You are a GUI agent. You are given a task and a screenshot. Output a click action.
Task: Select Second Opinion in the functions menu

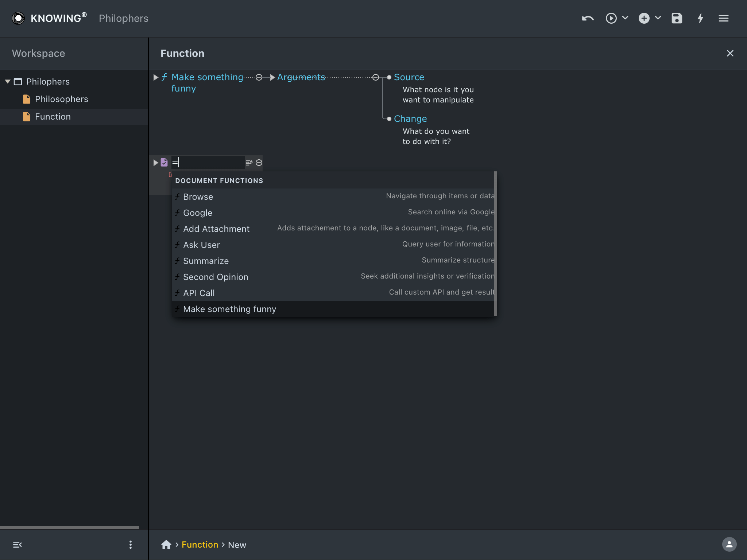pyautogui.click(x=216, y=277)
